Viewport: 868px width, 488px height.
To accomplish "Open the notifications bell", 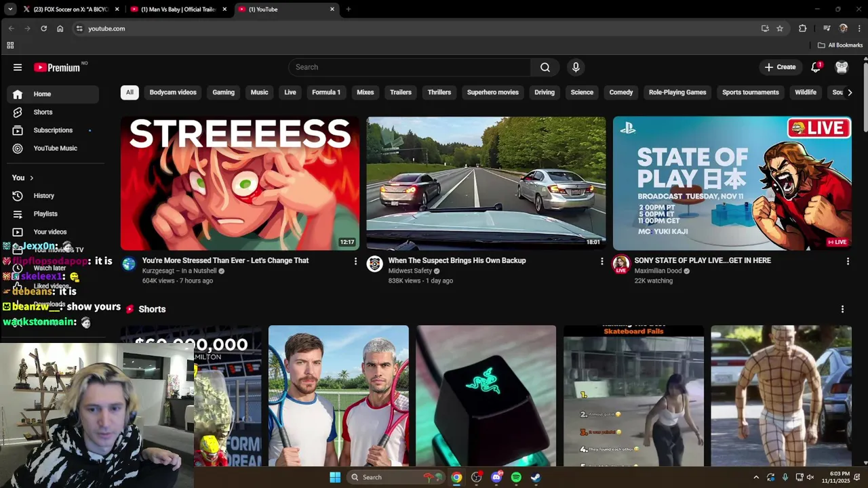I will pyautogui.click(x=816, y=67).
